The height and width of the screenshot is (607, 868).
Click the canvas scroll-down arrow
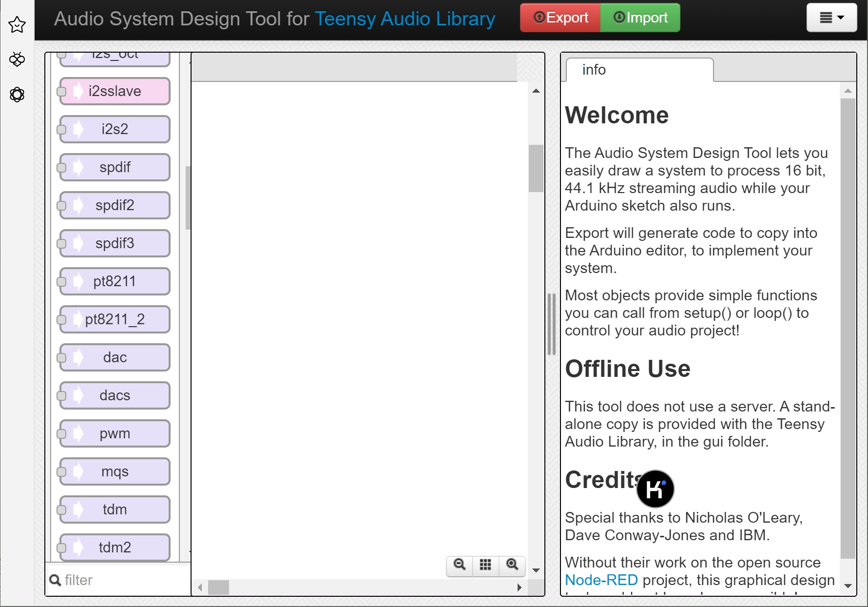(536, 570)
